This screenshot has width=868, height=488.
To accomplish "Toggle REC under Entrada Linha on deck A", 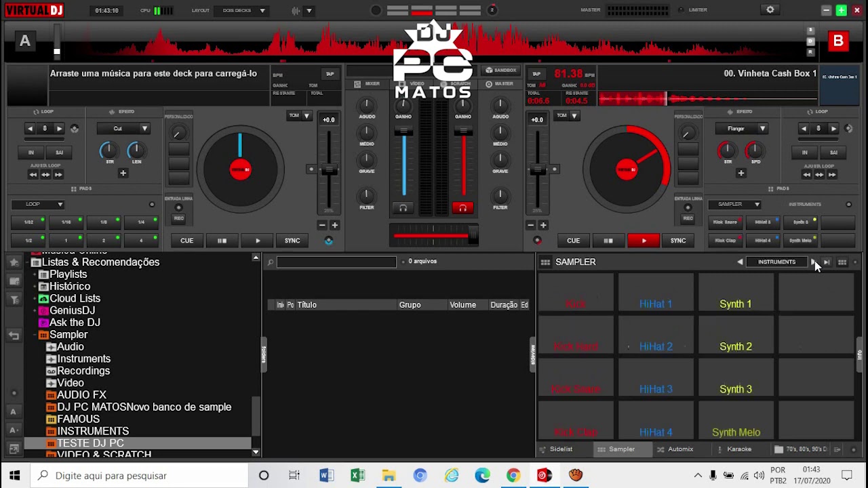I will (178, 218).
